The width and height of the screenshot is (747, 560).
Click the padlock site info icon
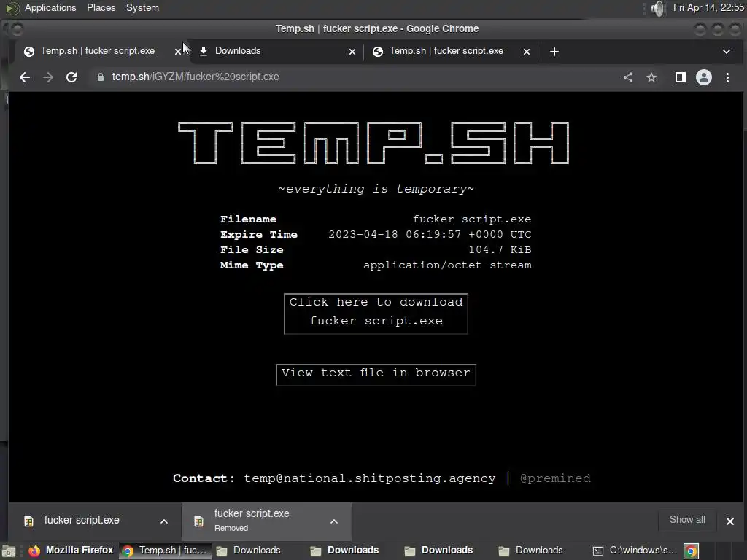[x=101, y=77]
